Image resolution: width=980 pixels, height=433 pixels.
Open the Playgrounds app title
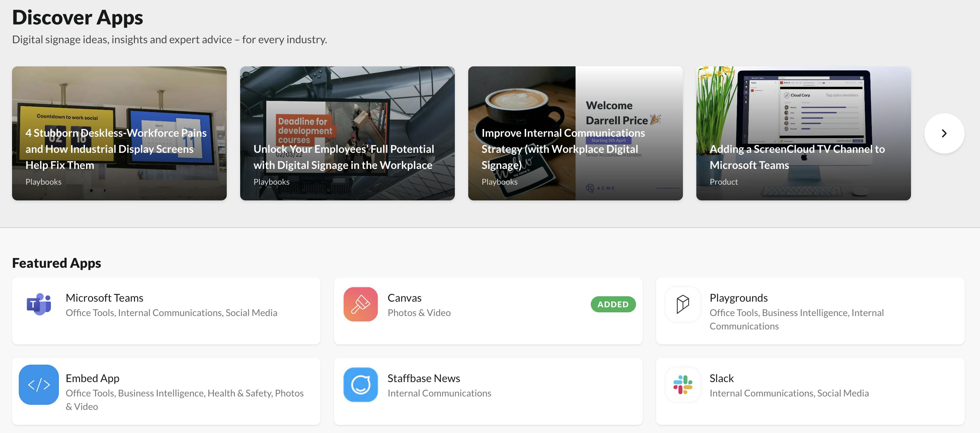pos(739,298)
